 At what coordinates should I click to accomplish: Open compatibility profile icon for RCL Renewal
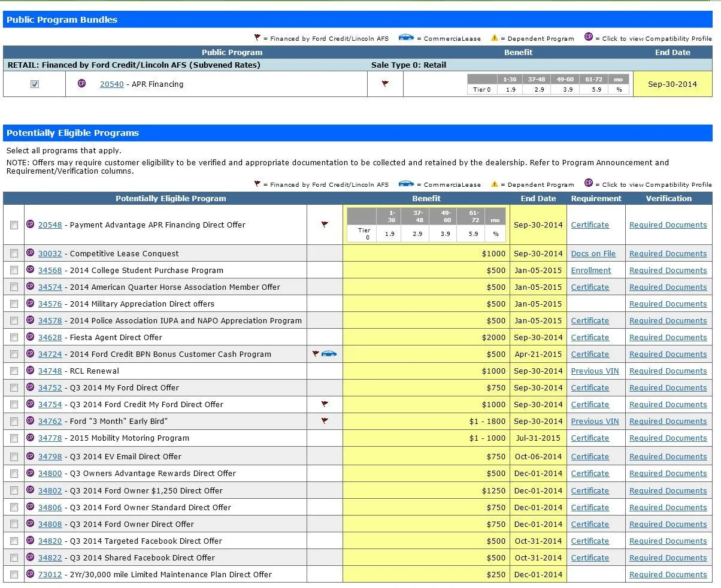click(31, 370)
